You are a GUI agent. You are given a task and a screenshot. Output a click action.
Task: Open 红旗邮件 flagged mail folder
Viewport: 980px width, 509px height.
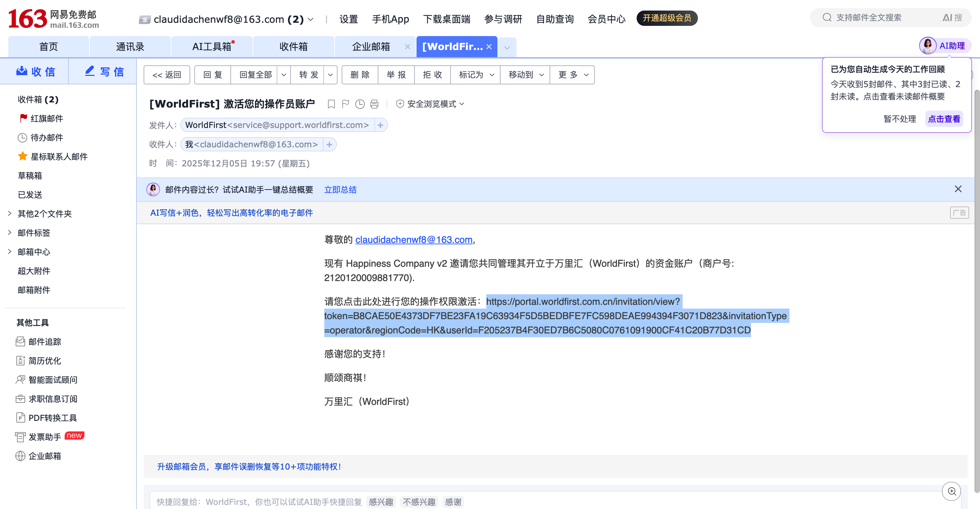click(x=41, y=118)
